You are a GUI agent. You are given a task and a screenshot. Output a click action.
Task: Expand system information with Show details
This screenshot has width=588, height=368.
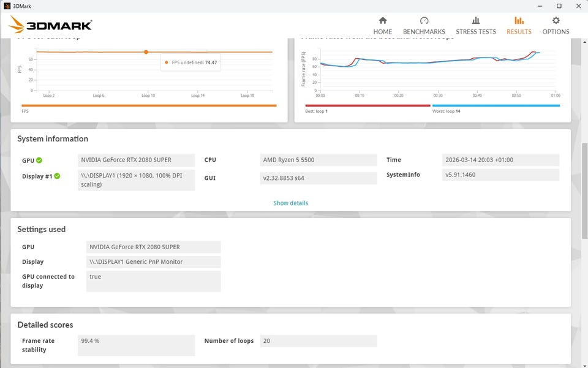[290, 203]
